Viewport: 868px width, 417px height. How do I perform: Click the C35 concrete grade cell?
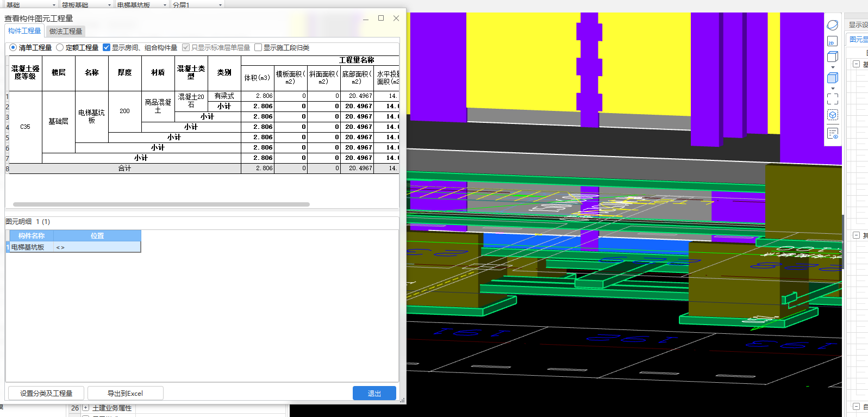(26, 127)
